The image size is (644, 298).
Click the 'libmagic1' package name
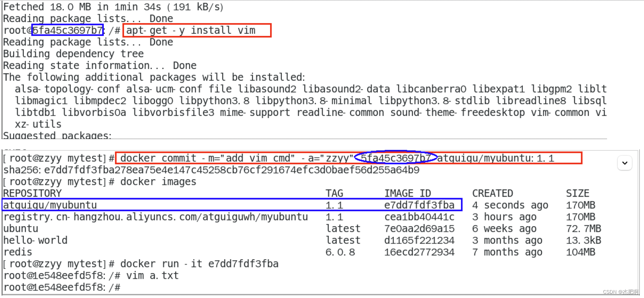coord(41,101)
